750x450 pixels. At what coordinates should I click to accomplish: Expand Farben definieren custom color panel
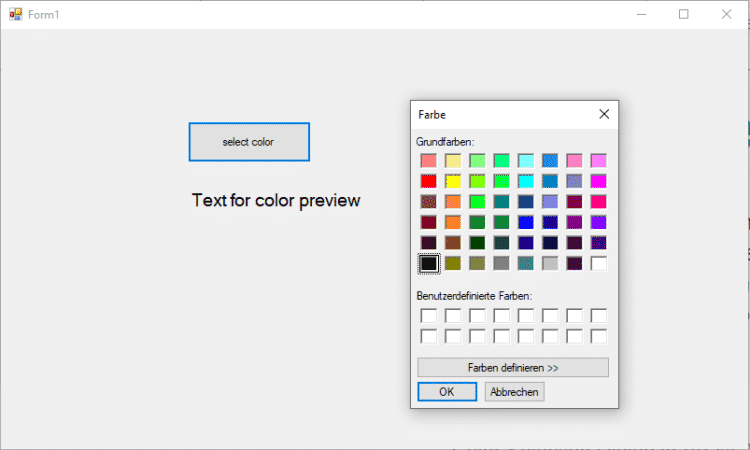pyautogui.click(x=513, y=367)
